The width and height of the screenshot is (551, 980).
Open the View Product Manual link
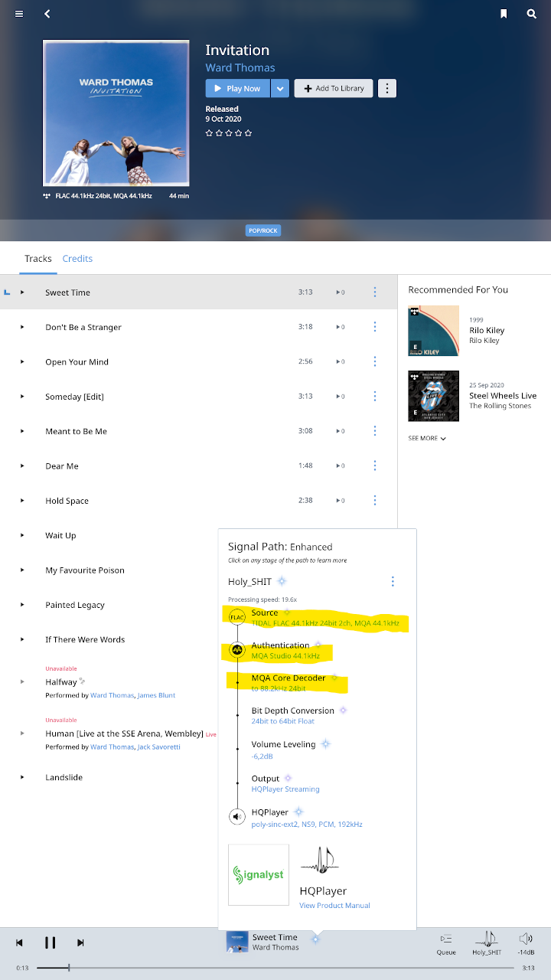coord(334,906)
